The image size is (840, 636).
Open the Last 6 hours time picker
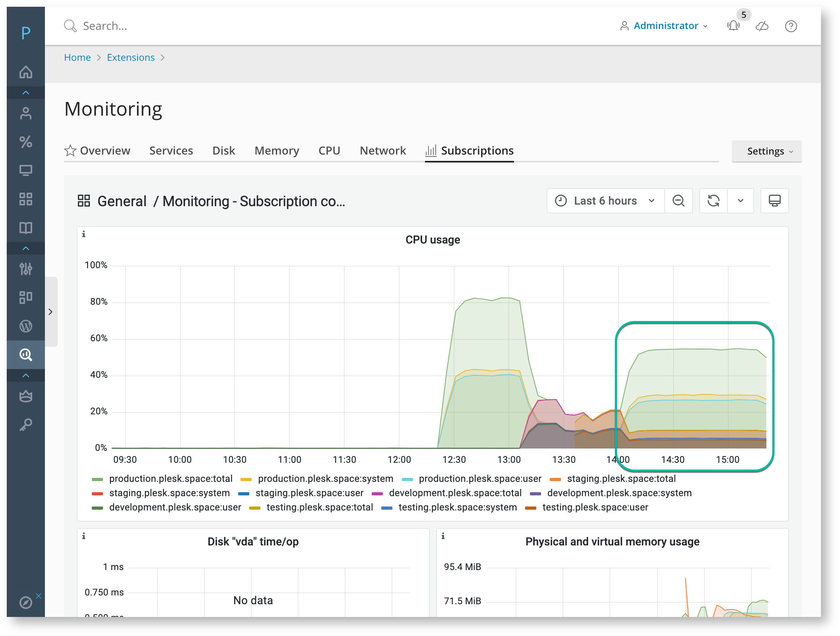click(x=605, y=201)
